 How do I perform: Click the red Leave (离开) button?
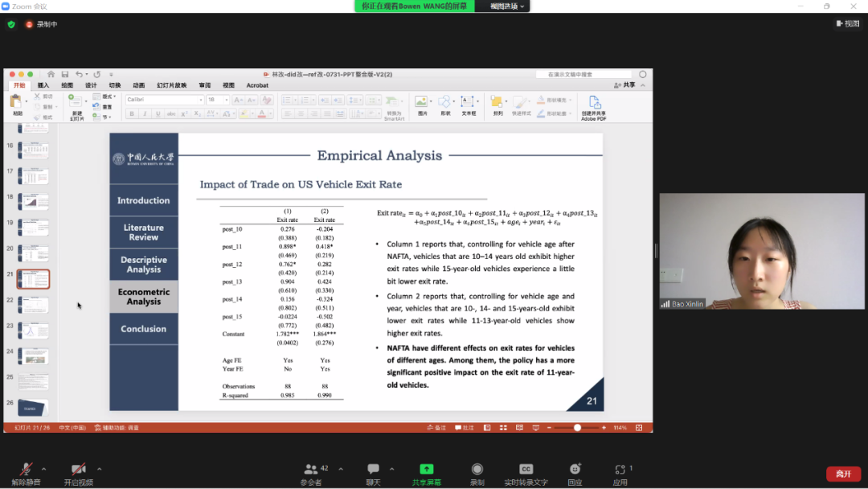842,474
